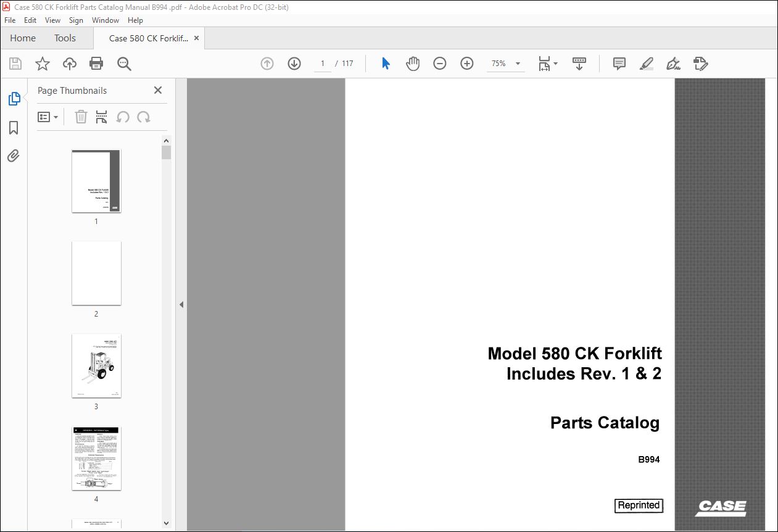The width and height of the screenshot is (778, 532).
Task: Switch to the Tools tab
Action: (x=65, y=38)
